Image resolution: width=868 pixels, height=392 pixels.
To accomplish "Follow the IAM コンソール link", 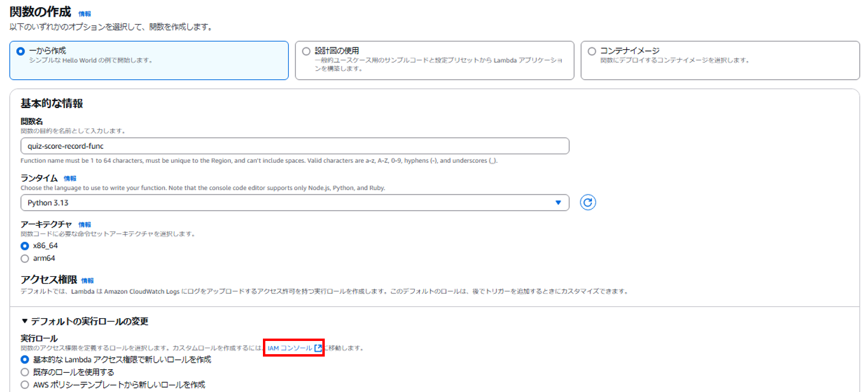I will coord(290,348).
